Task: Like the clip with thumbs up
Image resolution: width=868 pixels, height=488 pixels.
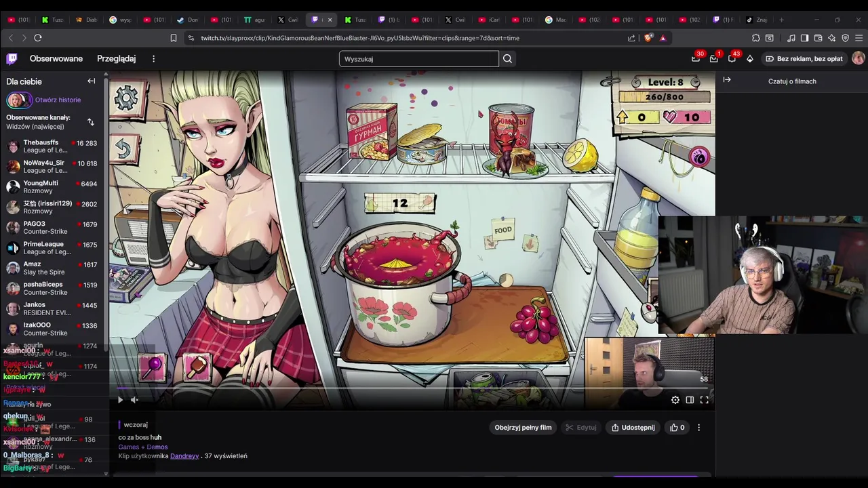Action: (x=677, y=428)
